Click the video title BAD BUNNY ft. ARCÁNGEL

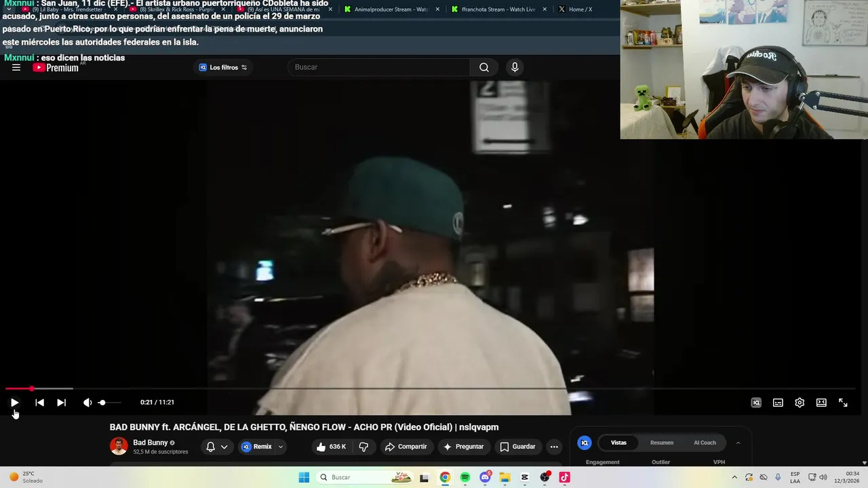click(304, 427)
